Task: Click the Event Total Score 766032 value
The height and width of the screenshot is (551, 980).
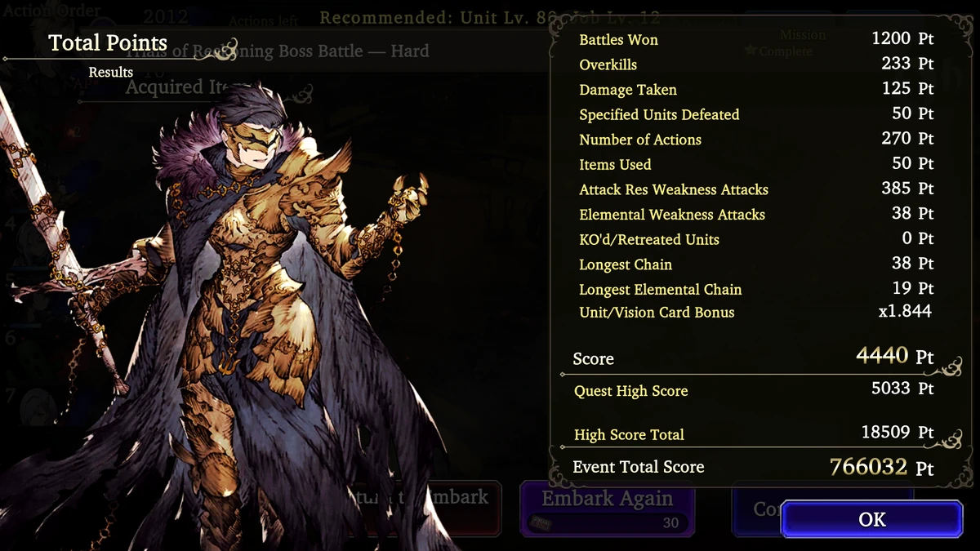Action: 881,467
